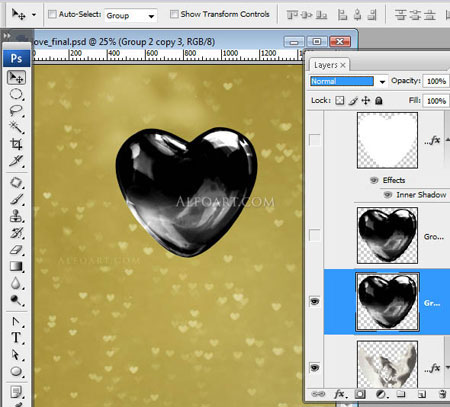Open the Normal blend mode dropdown

click(348, 81)
